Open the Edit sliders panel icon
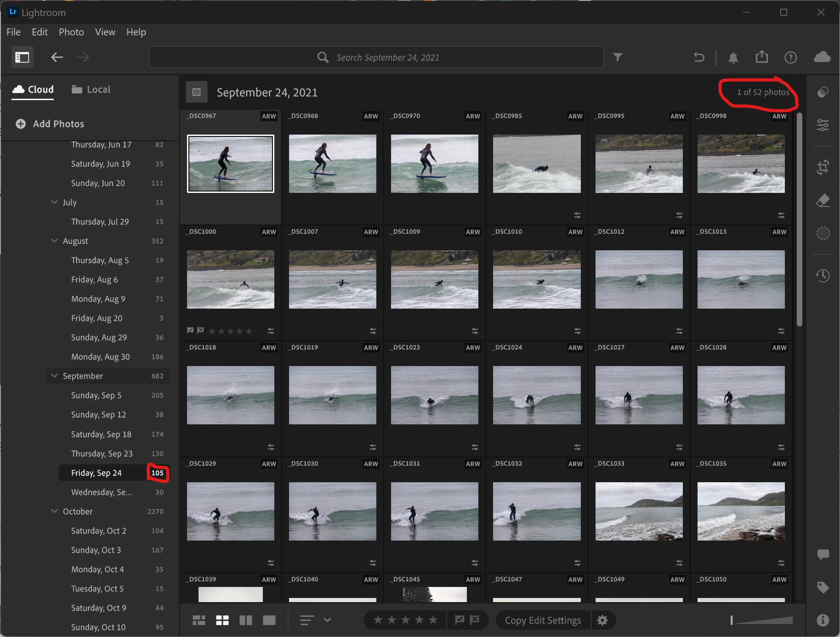This screenshot has height=637, width=840. tap(823, 125)
